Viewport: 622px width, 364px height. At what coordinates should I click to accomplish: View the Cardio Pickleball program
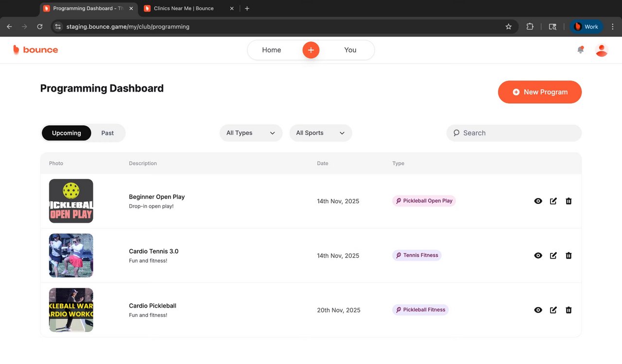pos(538,310)
